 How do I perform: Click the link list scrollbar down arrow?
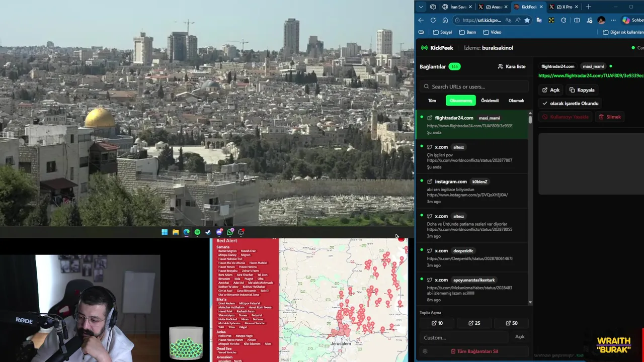click(530, 302)
